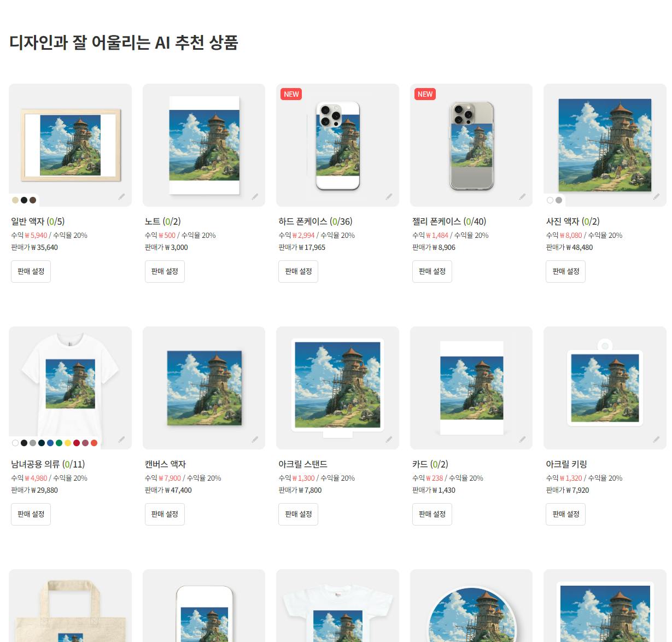Click edit pencil on 일반 액자 product
The height and width of the screenshot is (642, 672).
coord(121,196)
